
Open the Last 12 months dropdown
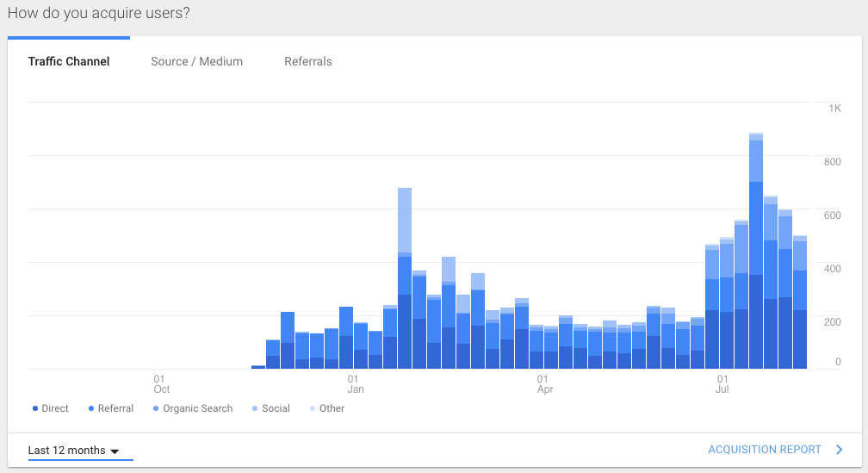coord(74,451)
